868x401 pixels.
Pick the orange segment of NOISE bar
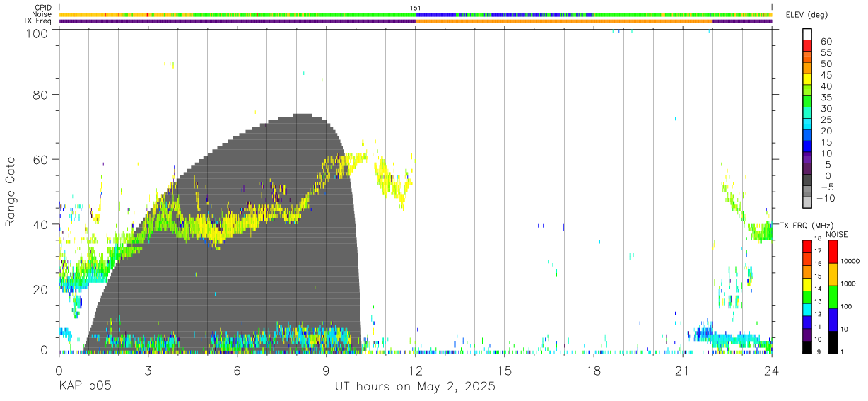833,274
